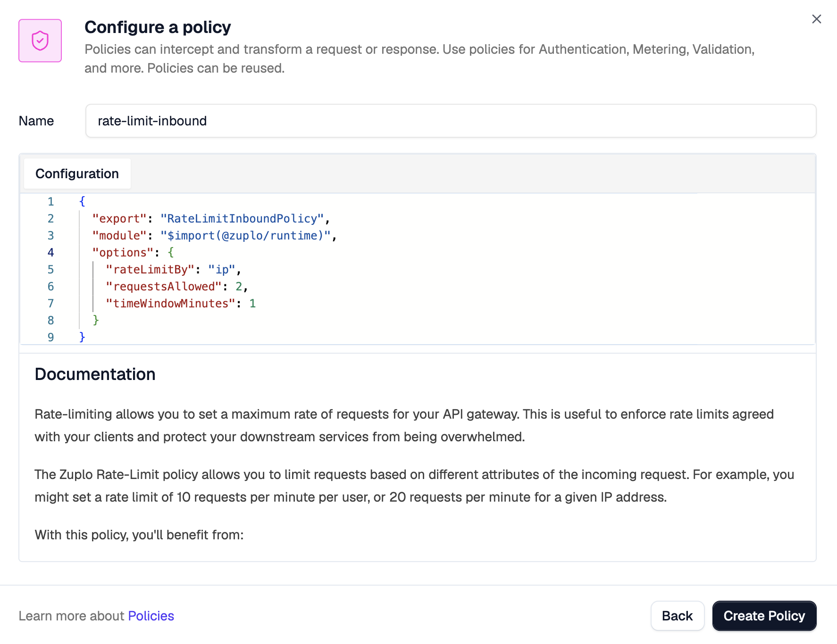
Task: Close the Configure a policy dialog
Action: coord(816,19)
